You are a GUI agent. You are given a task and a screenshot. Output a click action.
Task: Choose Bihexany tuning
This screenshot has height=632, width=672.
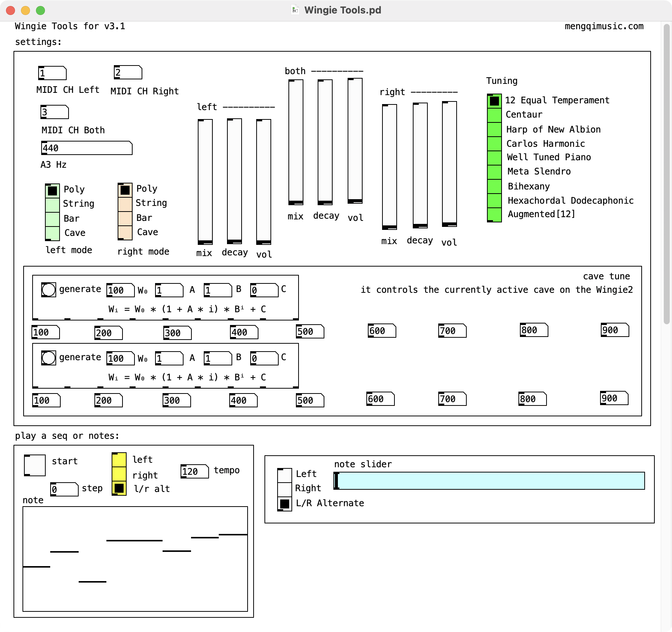(494, 186)
